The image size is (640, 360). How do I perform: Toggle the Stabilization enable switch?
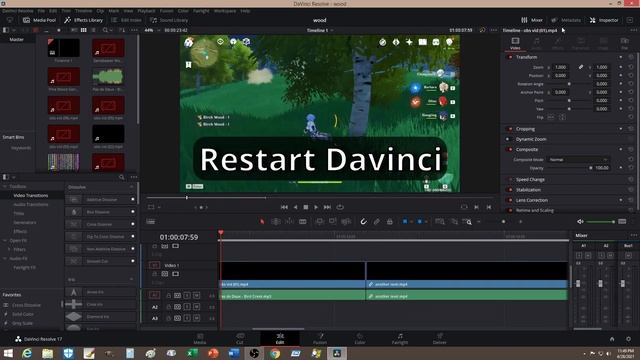510,190
